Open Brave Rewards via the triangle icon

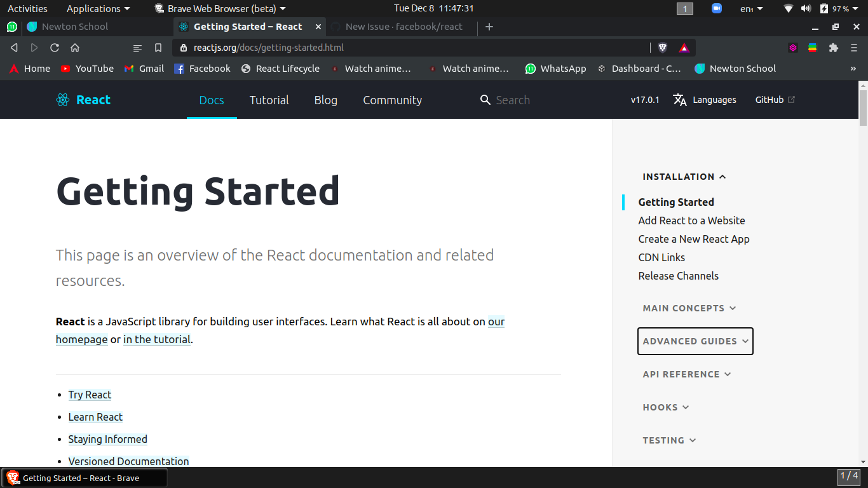point(683,47)
